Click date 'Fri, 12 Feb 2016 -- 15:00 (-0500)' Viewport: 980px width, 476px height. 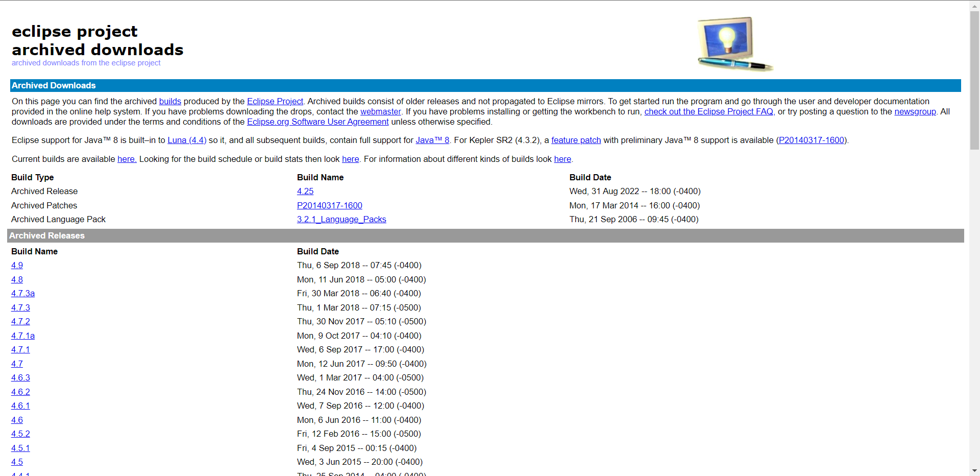tap(359, 434)
